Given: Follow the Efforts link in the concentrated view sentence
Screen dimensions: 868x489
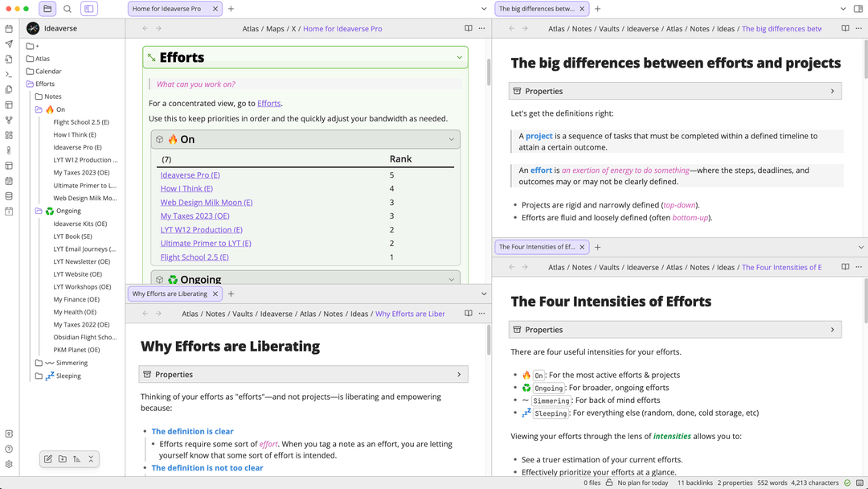Looking at the screenshot, I should [x=269, y=103].
